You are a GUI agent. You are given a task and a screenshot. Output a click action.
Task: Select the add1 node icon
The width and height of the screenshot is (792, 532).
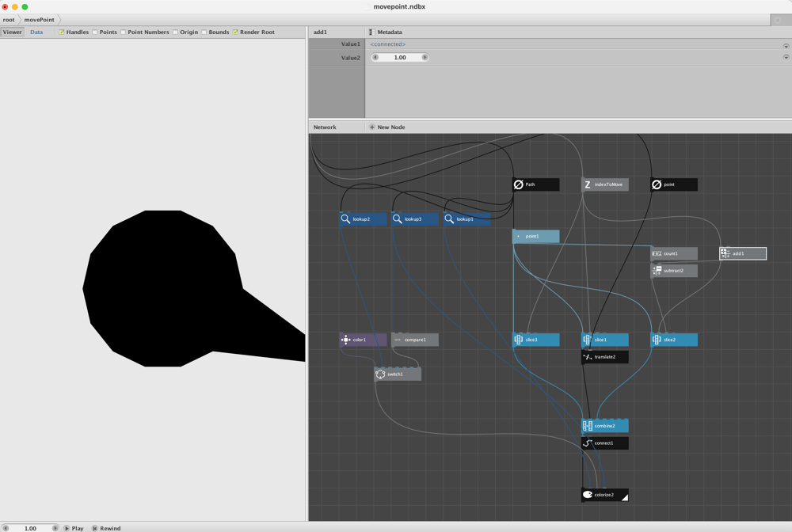(725, 253)
